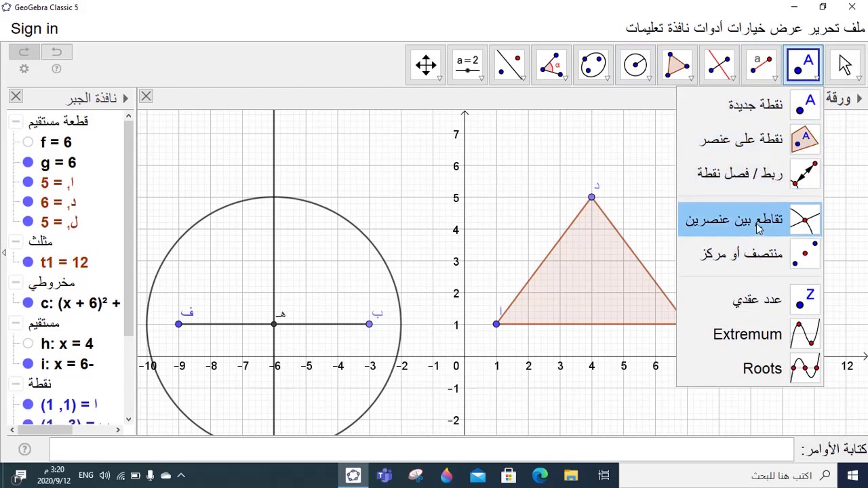Image resolution: width=868 pixels, height=488 pixels.
Task: Choose the Extremum tool
Action: pos(750,334)
